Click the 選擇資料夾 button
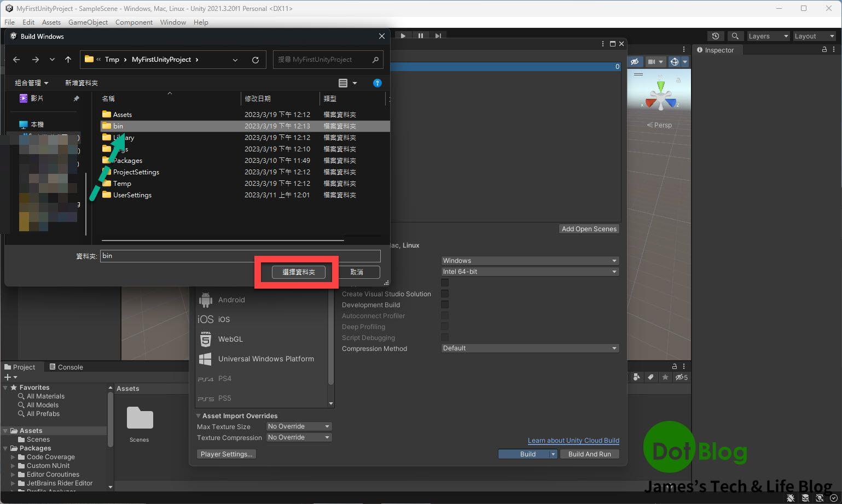 (x=298, y=272)
